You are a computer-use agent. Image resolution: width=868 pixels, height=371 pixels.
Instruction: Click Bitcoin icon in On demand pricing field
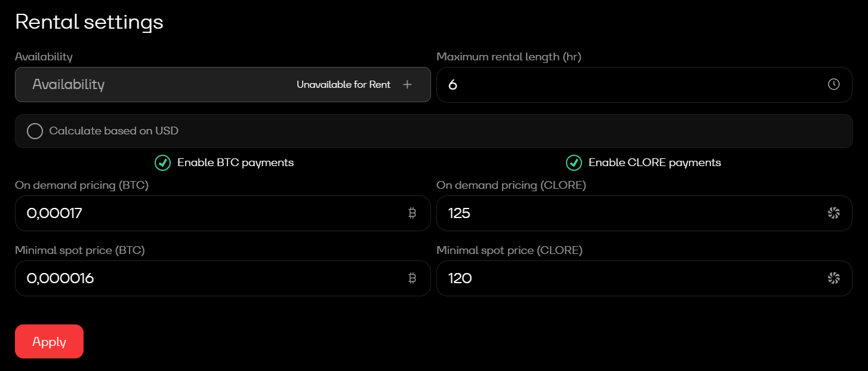[x=412, y=213]
